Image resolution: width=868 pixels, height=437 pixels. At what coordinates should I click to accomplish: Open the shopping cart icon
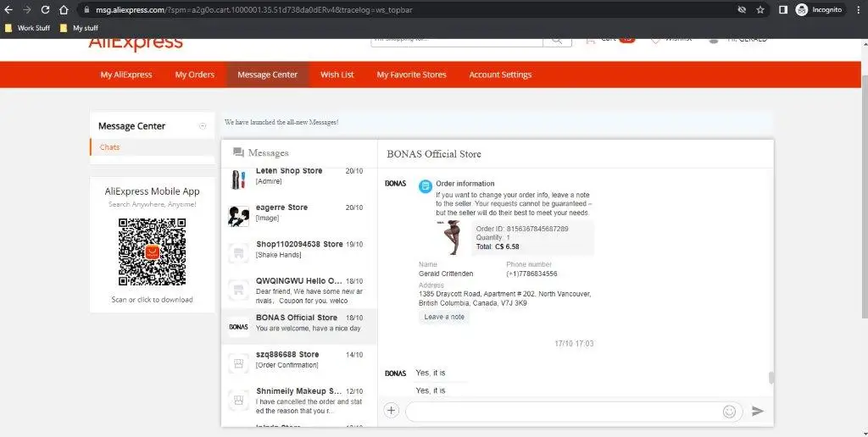click(591, 41)
